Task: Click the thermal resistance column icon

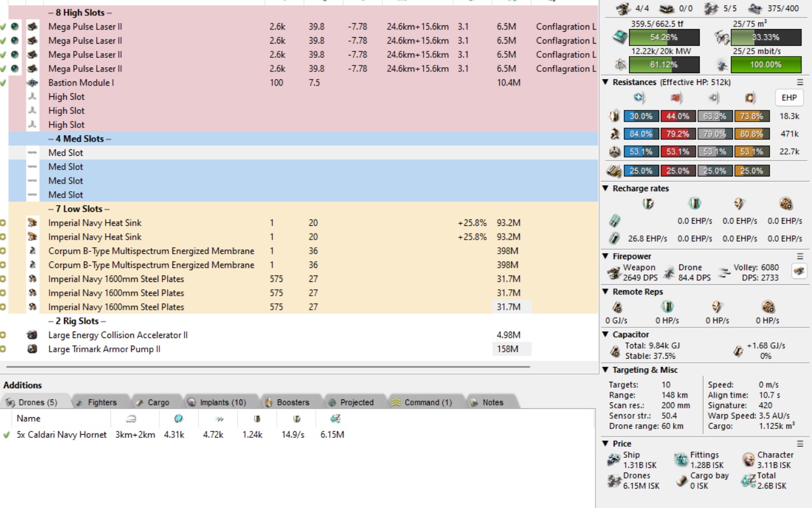Action: [676, 98]
